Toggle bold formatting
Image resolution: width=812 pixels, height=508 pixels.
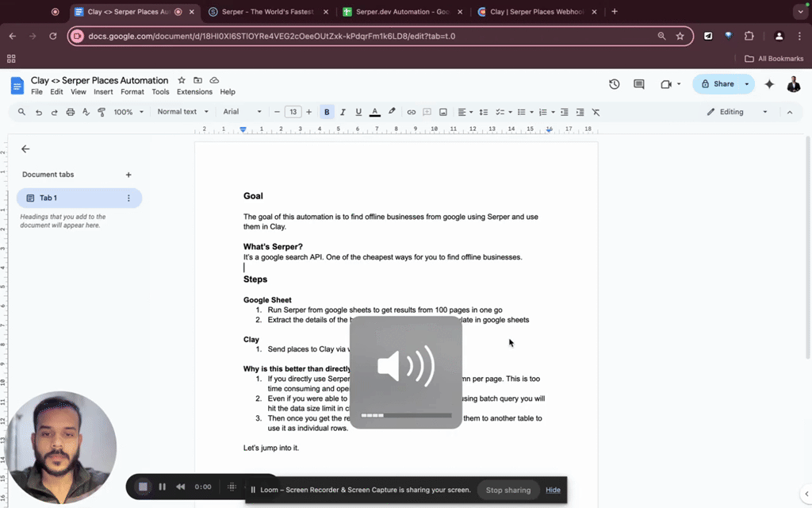point(327,112)
